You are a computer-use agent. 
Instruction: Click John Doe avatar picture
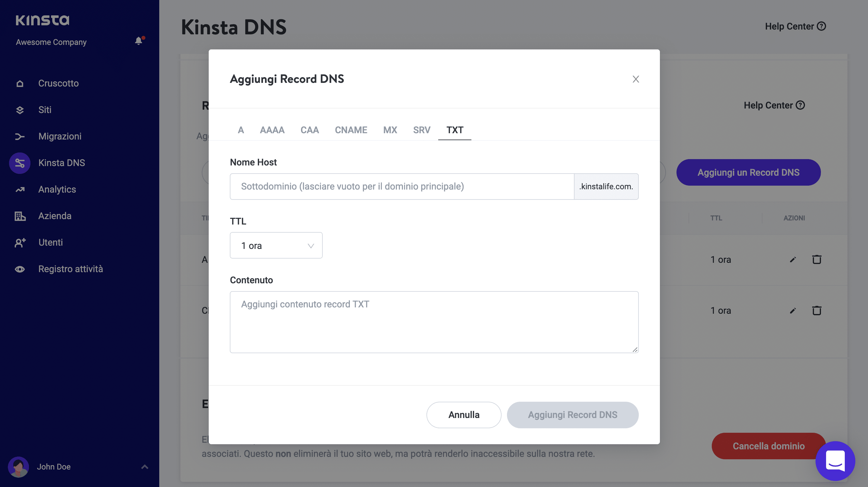pos(18,467)
